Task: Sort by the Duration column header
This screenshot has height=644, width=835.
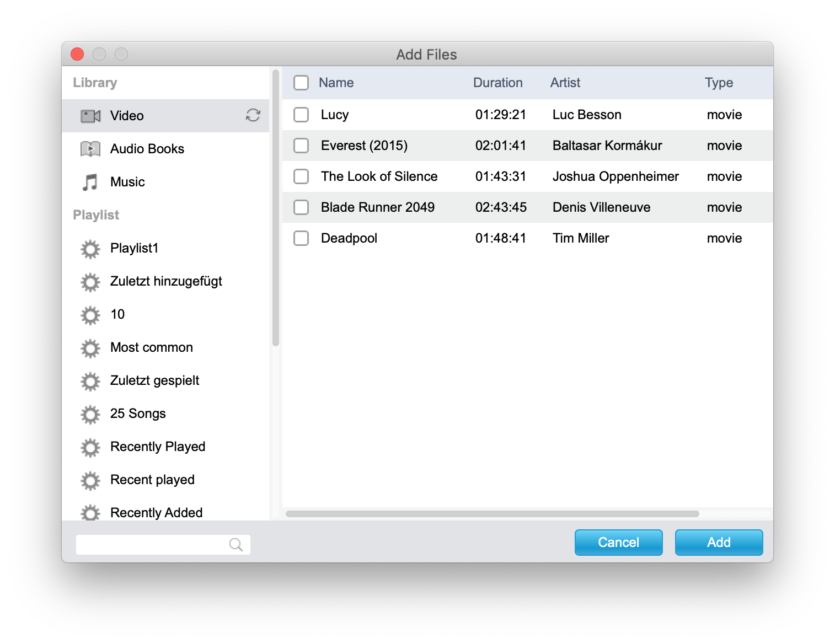Action: tap(498, 83)
